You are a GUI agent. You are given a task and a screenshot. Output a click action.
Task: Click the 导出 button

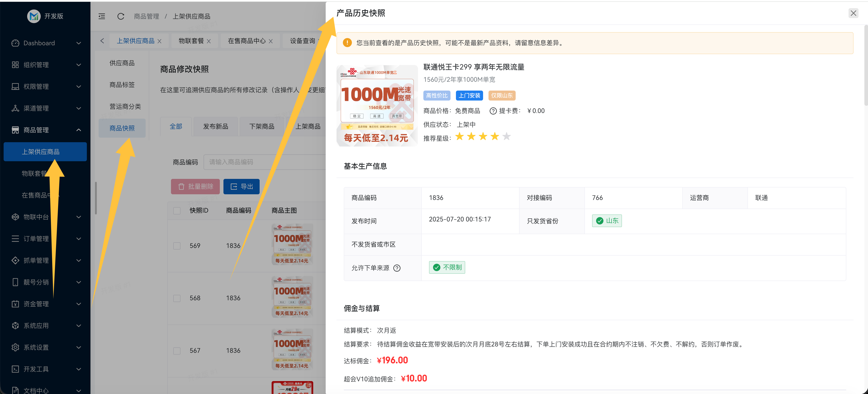point(241,187)
